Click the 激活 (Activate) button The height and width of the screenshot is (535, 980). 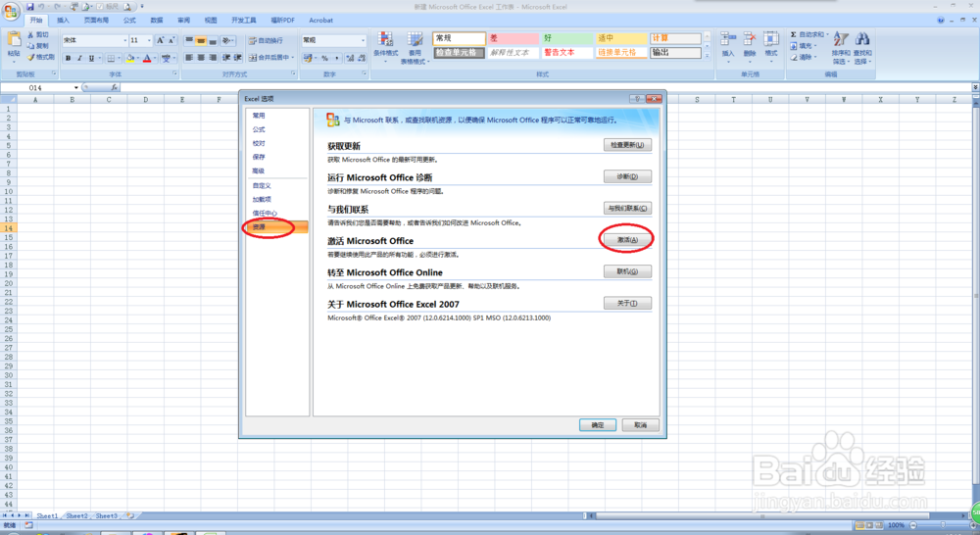click(627, 240)
